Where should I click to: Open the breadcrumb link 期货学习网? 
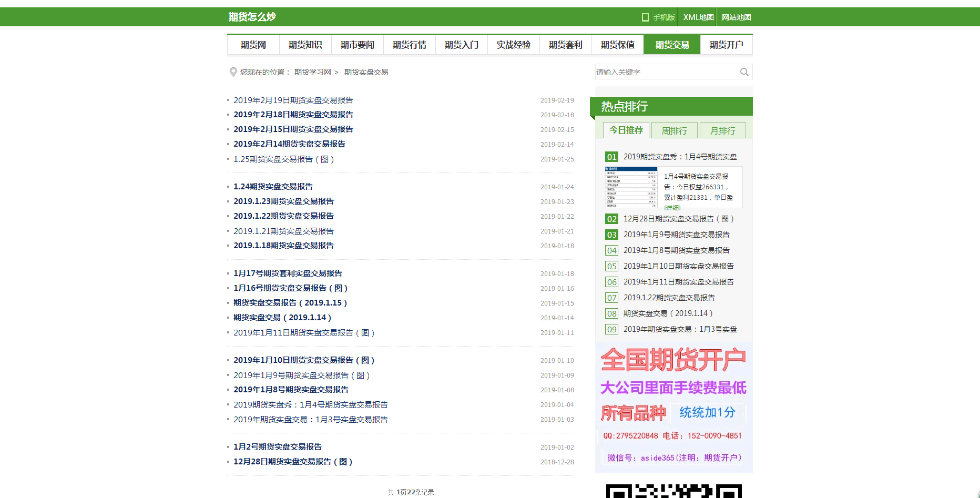(x=313, y=72)
